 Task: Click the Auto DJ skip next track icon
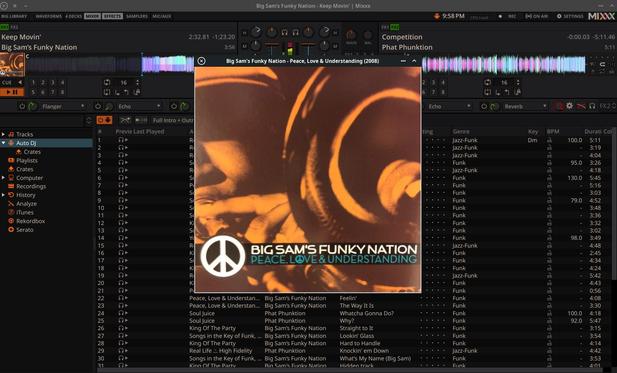[x=140, y=120]
